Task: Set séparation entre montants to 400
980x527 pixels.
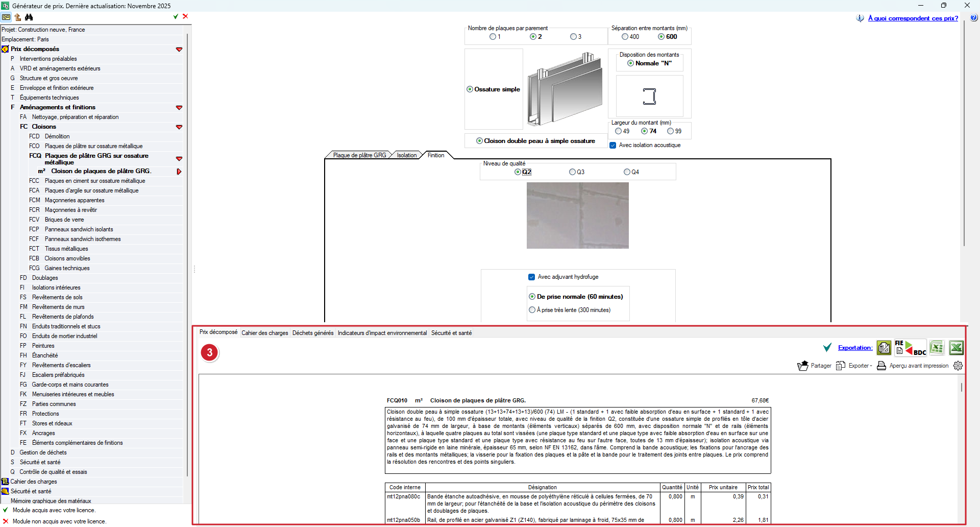Action: [x=625, y=37]
